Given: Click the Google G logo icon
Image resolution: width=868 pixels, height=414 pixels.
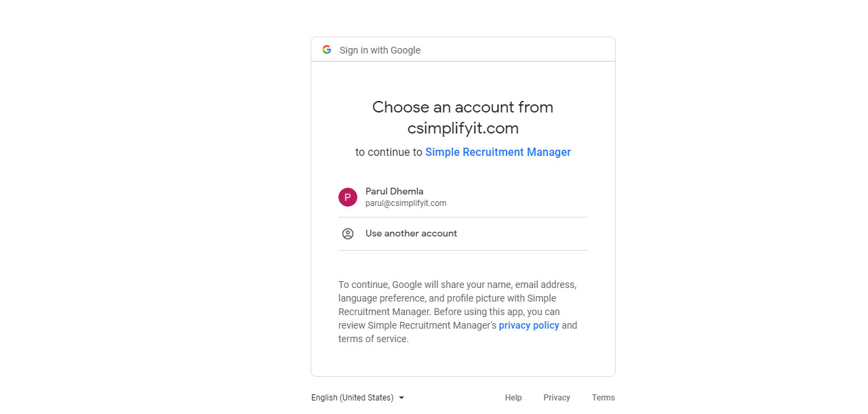Looking at the screenshot, I should pyautogui.click(x=327, y=49).
